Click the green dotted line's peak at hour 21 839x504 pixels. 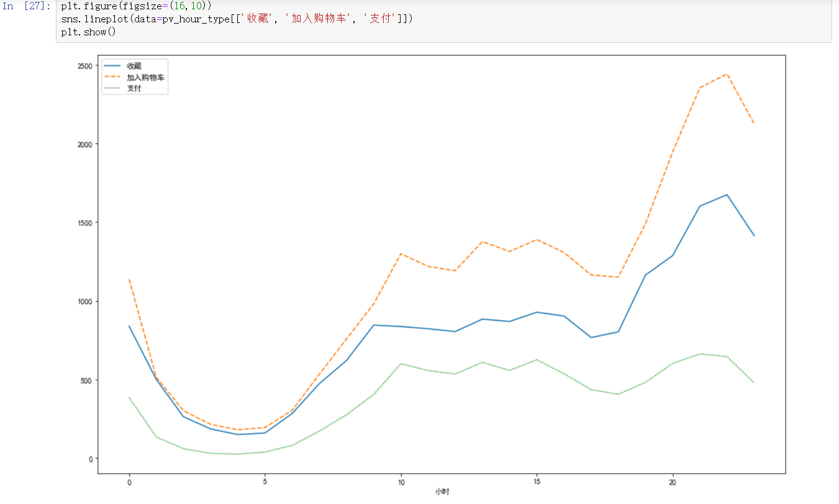pyautogui.click(x=699, y=354)
